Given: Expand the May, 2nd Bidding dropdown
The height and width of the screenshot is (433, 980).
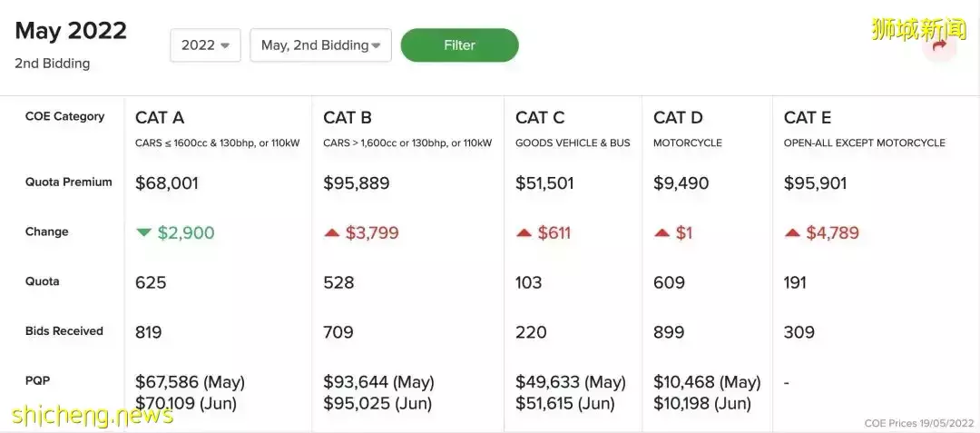Looking at the screenshot, I should point(320,45).
